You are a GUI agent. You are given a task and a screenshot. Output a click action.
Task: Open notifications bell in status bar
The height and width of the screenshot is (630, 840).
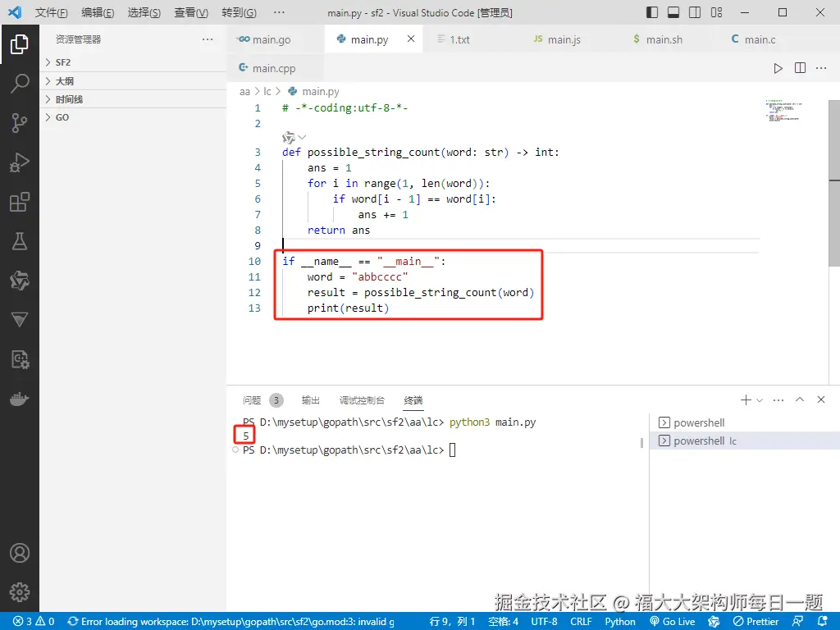coord(824,622)
